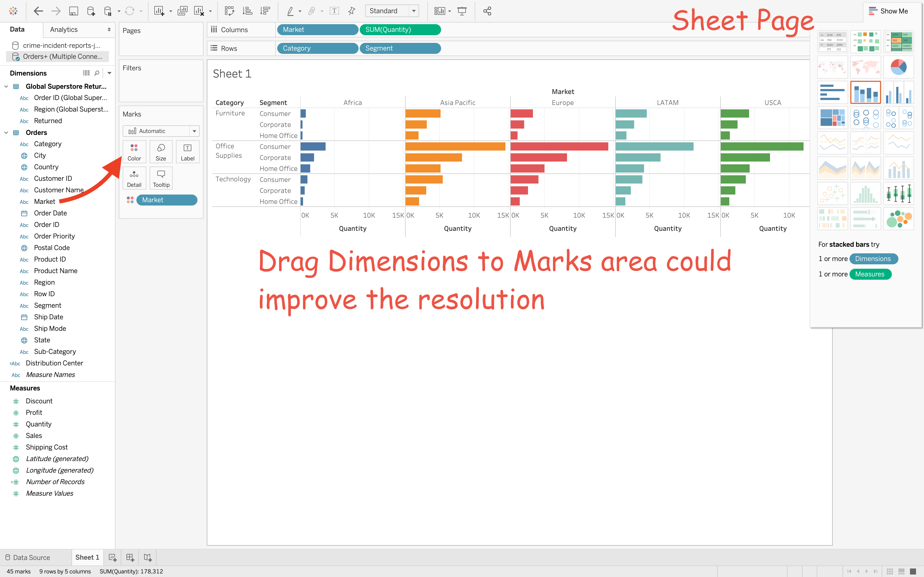This screenshot has width=924, height=577.
Task: Collapse the Orders table tree
Action: 6,132
